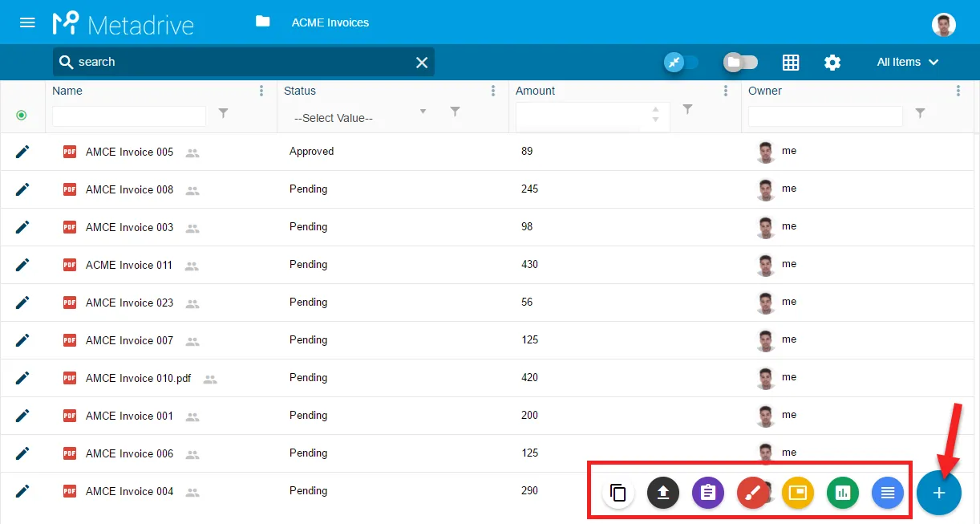
Task: Click the copy/duplicate action button
Action: pyautogui.click(x=618, y=493)
